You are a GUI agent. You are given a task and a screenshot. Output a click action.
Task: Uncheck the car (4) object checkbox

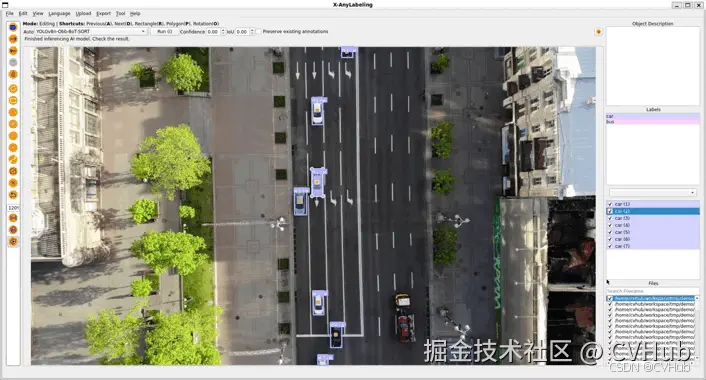coord(610,225)
